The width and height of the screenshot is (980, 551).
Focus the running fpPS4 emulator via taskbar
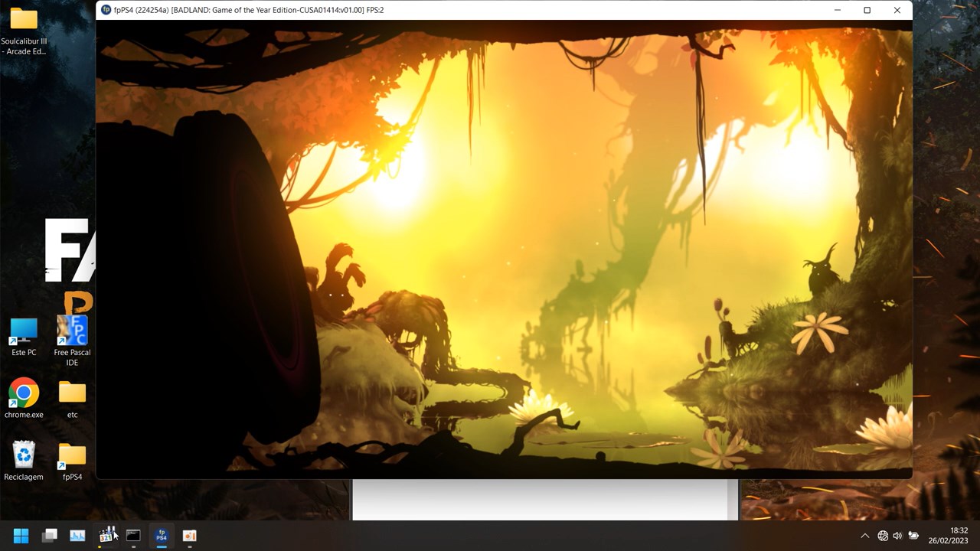[x=162, y=535]
